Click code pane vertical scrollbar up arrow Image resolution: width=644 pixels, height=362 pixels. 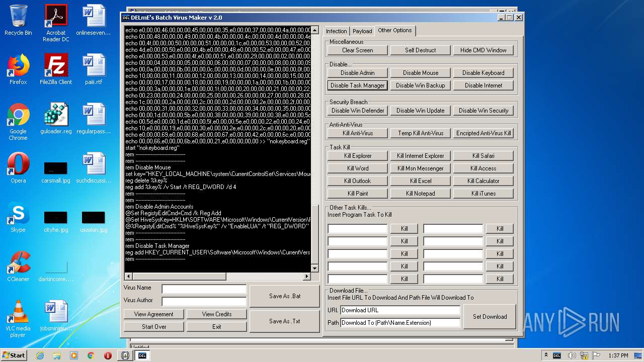(x=315, y=30)
